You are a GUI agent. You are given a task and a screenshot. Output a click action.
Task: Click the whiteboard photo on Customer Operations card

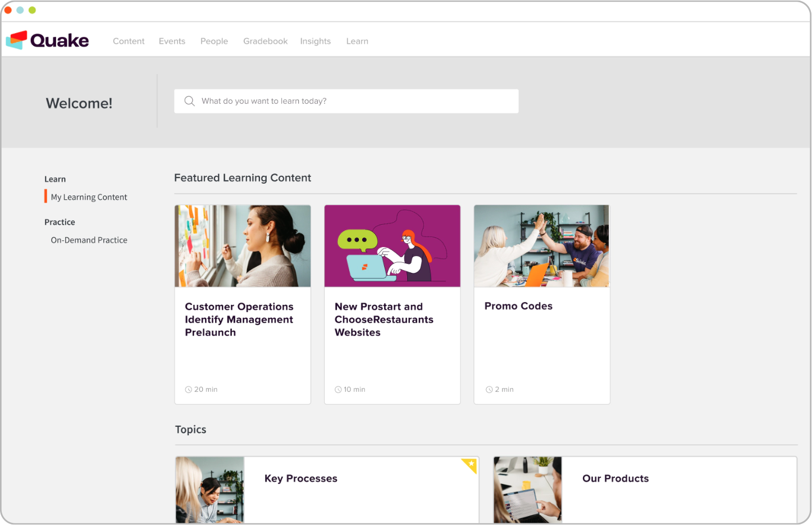(x=243, y=246)
